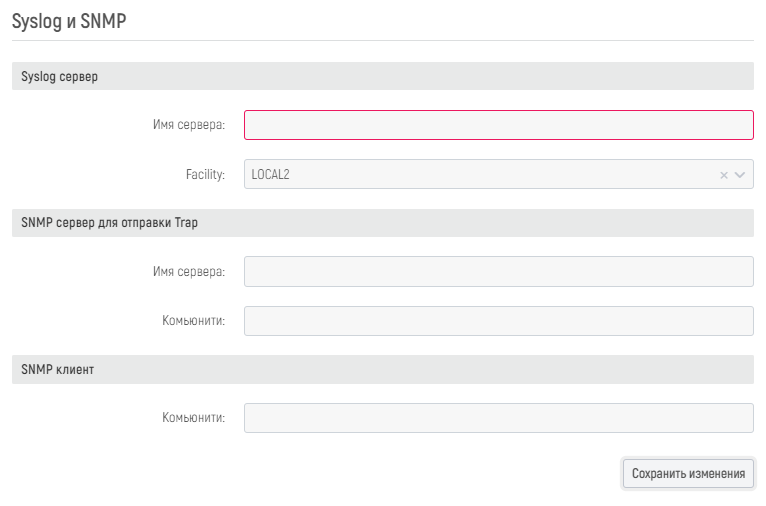Viewport: 766px width, 506px height.
Task: Click the SNMP сервер для отправки Trap header
Action: pos(109,223)
